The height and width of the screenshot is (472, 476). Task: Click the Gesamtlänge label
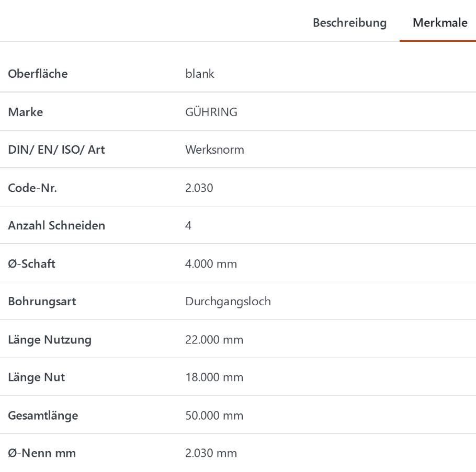[x=43, y=416]
